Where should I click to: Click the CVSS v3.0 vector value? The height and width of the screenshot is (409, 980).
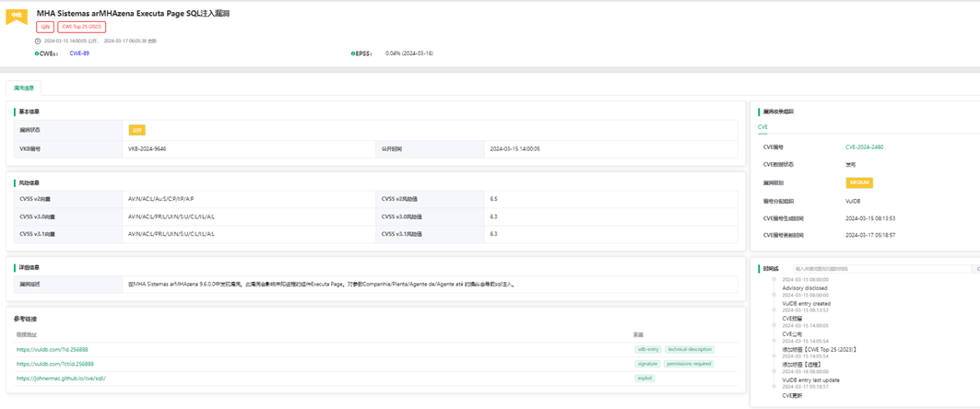tap(171, 216)
